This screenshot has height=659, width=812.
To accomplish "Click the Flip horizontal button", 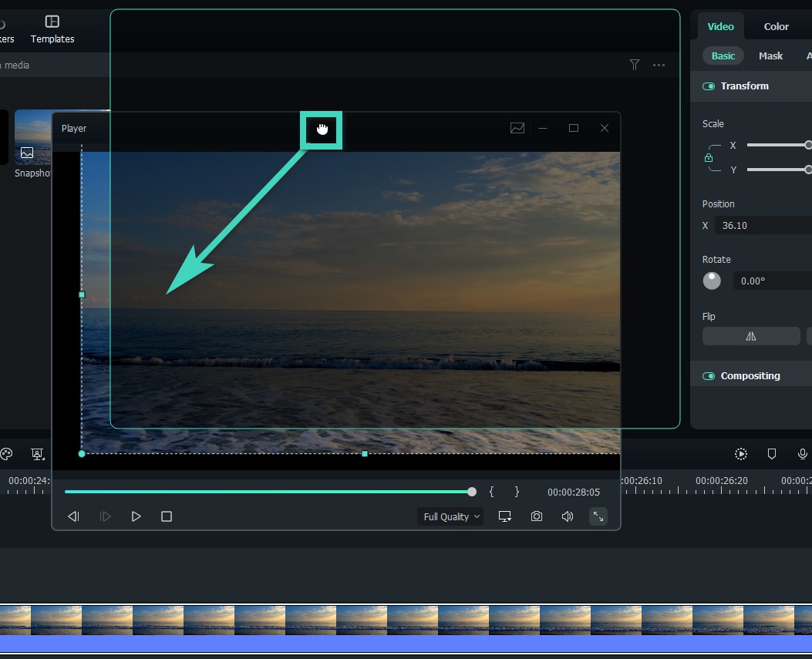I will click(x=751, y=337).
